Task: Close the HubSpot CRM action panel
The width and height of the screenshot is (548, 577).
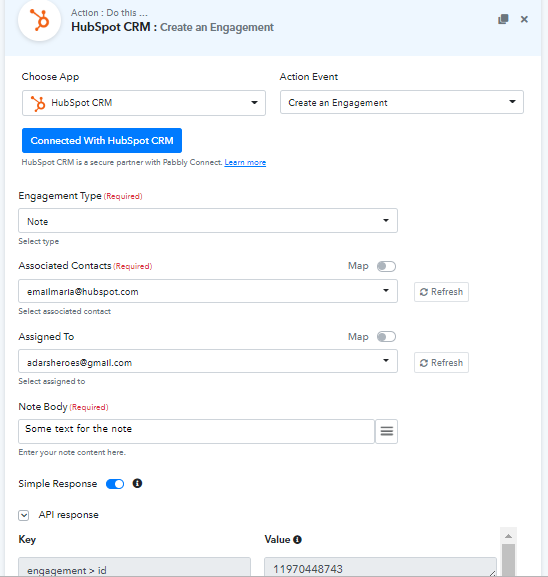Action: pyautogui.click(x=524, y=19)
